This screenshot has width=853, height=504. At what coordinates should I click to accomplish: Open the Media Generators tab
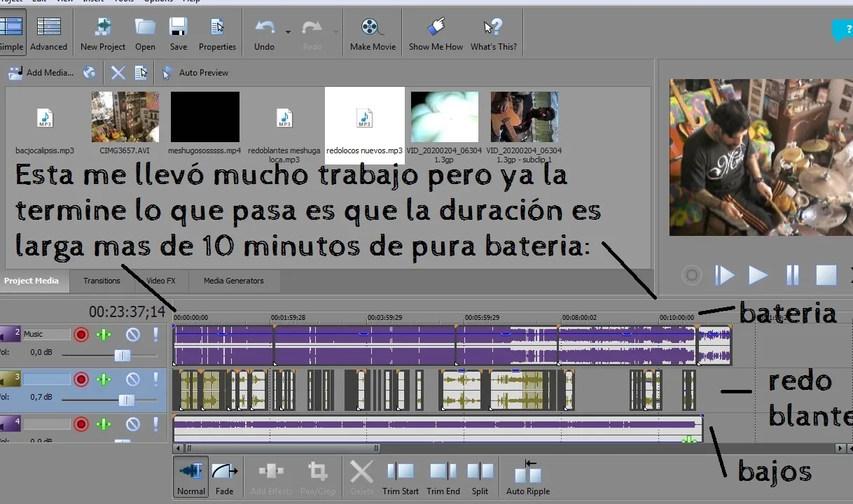234,281
